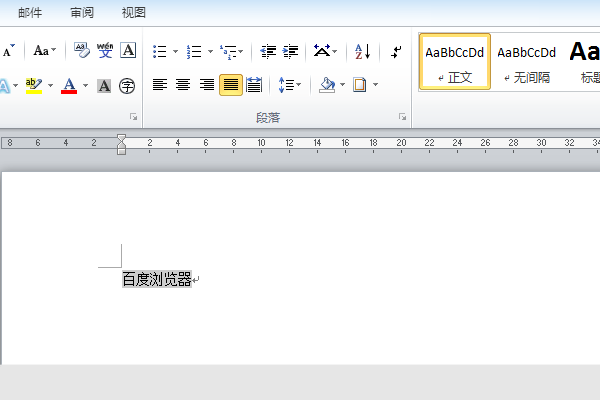The image size is (600, 400).
Task: Expand highlight color dropdown arrow
Action: [x=51, y=85]
